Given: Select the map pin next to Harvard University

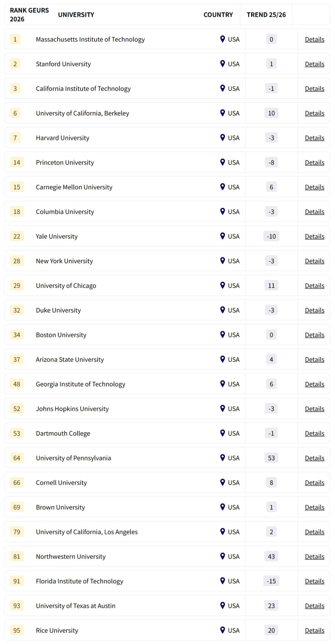Looking at the screenshot, I should pyautogui.click(x=222, y=138).
